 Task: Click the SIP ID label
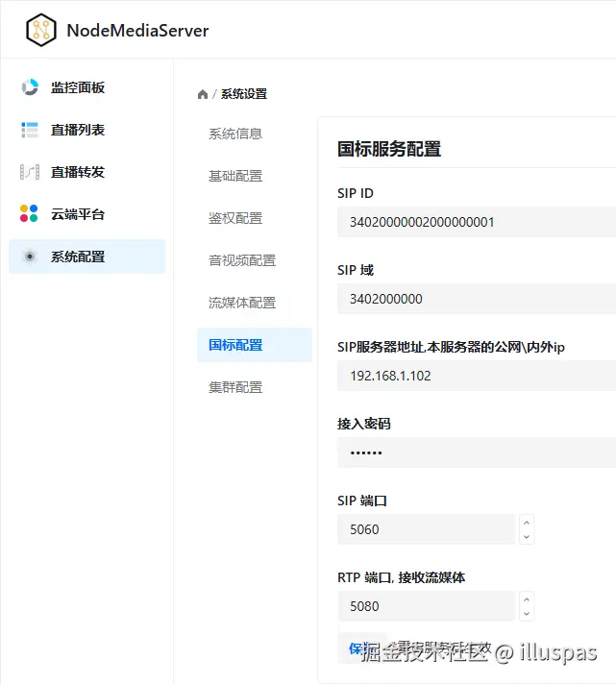356,193
